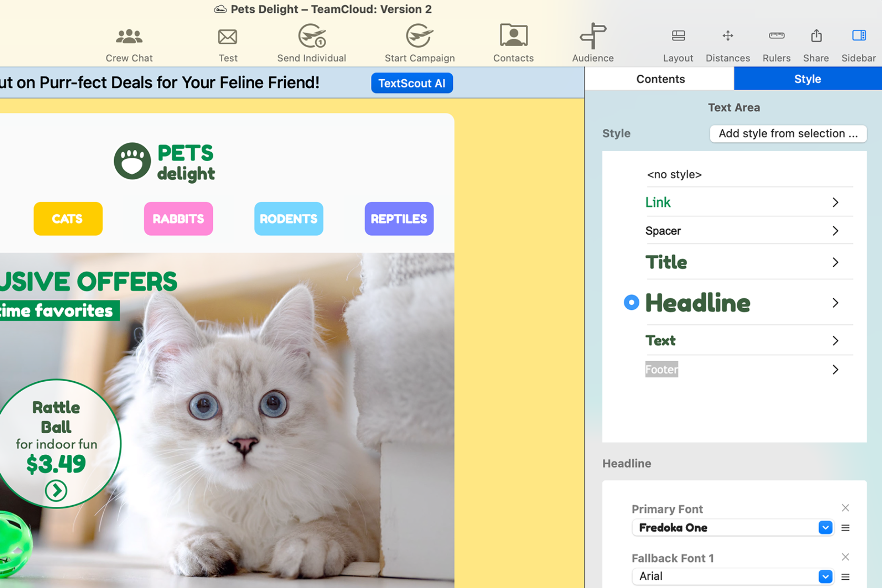
Task: Click the Start Campaign icon
Action: [x=419, y=36]
